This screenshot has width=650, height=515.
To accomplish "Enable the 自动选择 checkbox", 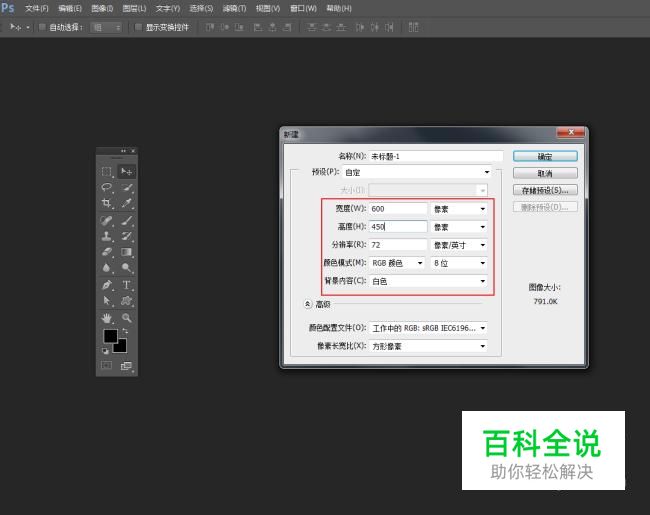I will click(x=42, y=27).
